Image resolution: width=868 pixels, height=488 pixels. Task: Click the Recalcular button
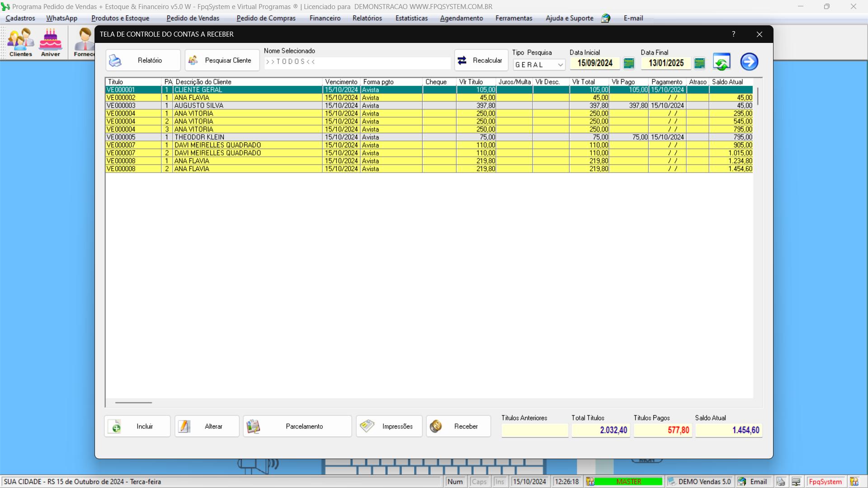click(x=481, y=60)
